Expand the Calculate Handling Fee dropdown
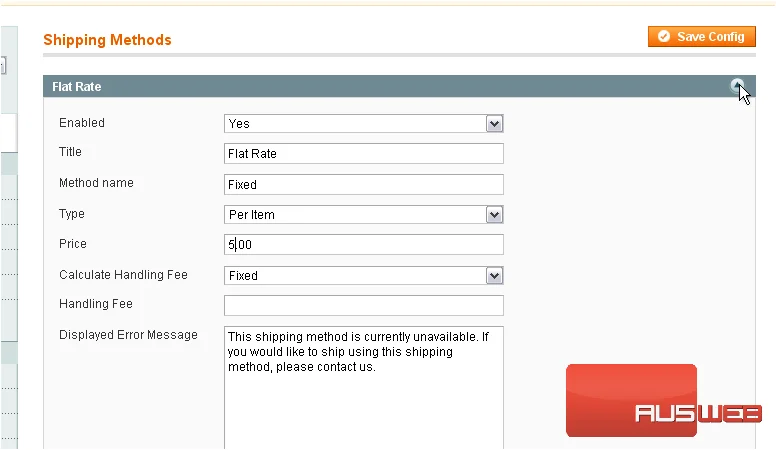 (x=364, y=275)
